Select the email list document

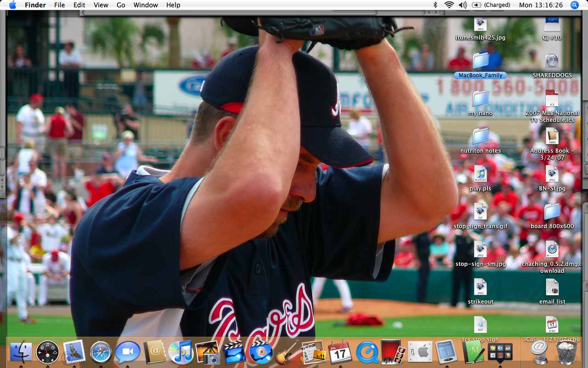tap(552, 292)
